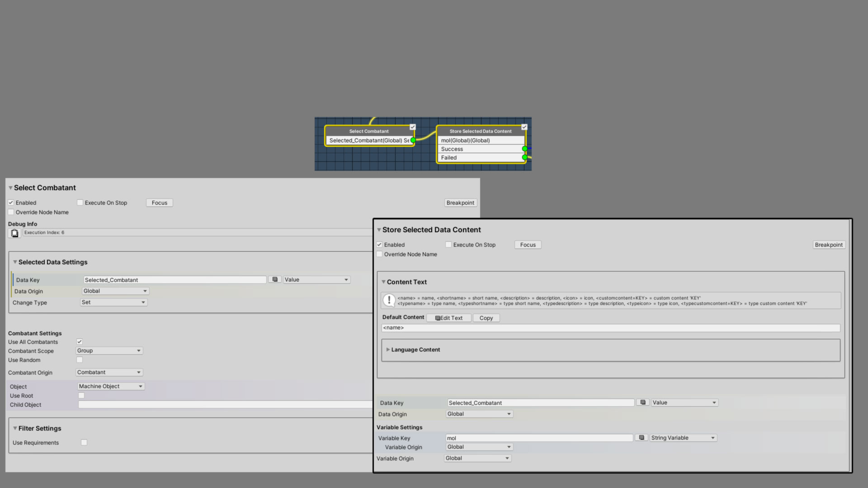Click Execution Index debug field
This screenshot has height=488, width=868.
click(198, 233)
